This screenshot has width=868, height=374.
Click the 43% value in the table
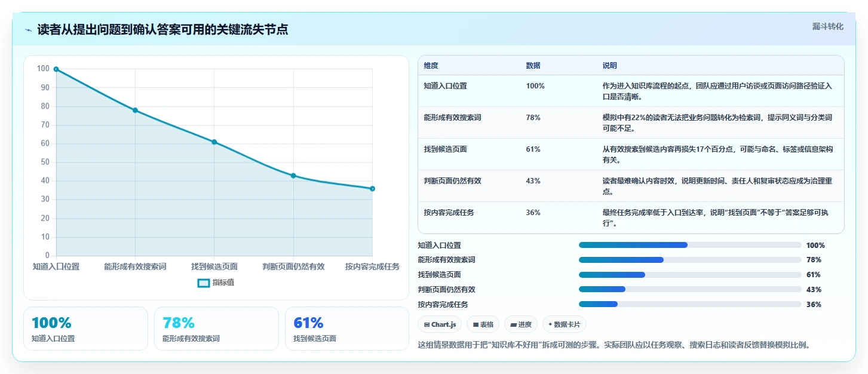pos(533,181)
